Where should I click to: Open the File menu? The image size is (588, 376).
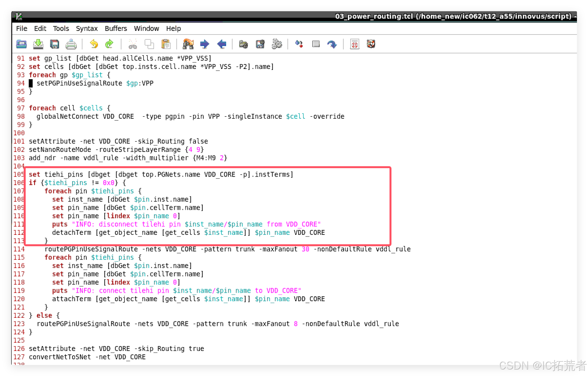tap(22, 29)
